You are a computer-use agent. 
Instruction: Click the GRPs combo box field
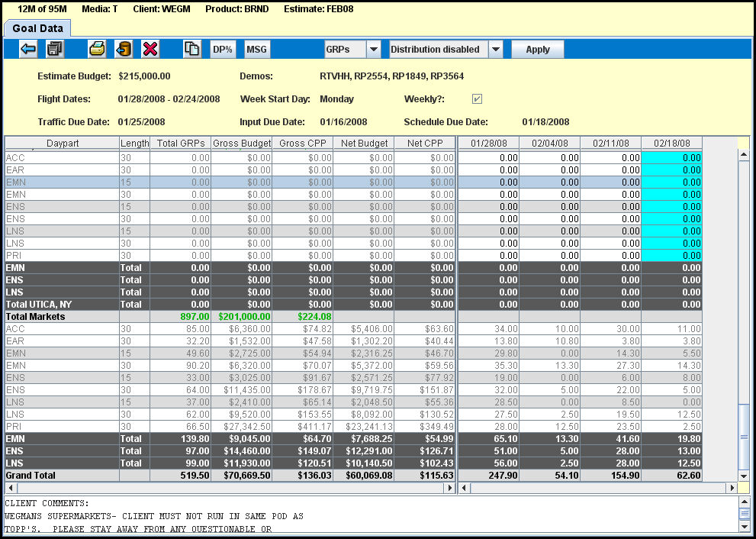tap(346, 49)
